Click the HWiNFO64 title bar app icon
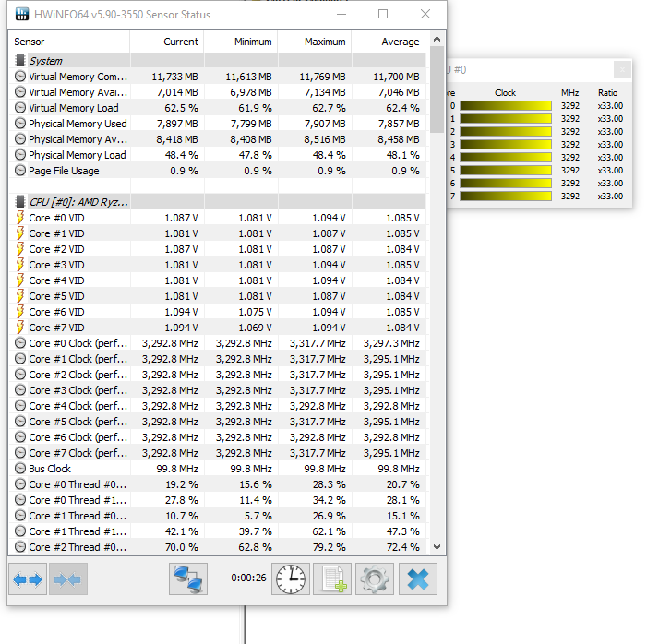Screen dimensions: 659x644 pyautogui.click(x=22, y=14)
